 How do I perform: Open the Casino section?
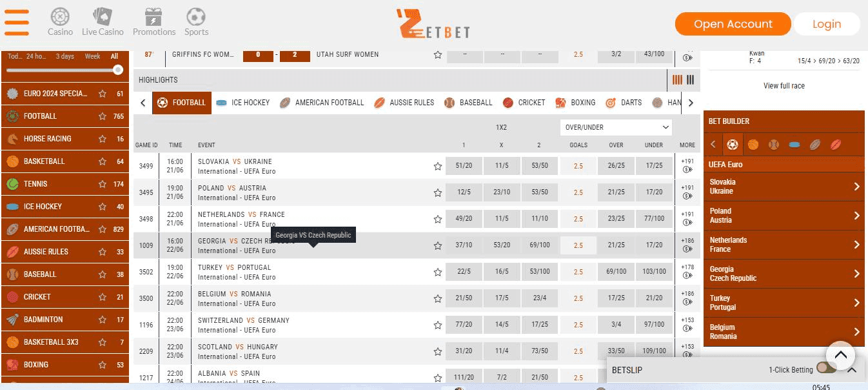click(60, 22)
